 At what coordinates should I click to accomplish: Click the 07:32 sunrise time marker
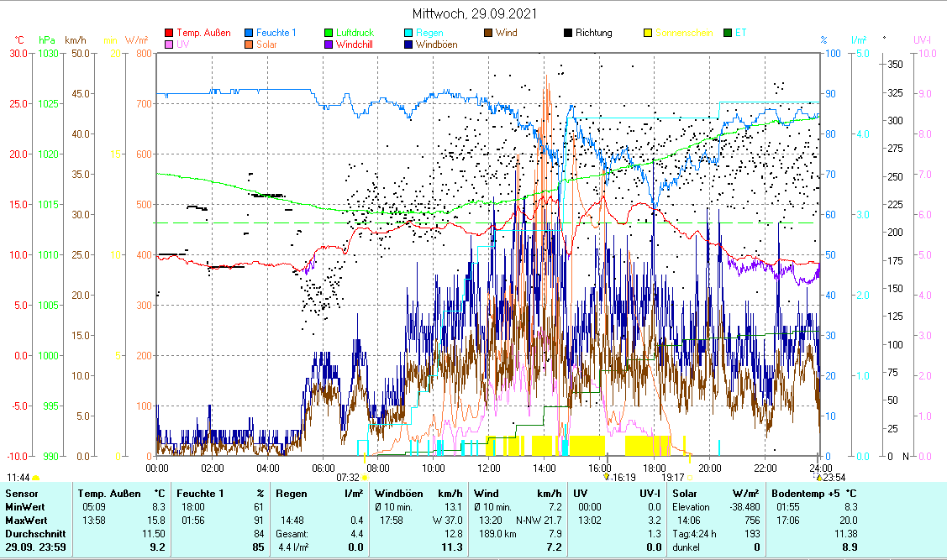pyautogui.click(x=347, y=476)
